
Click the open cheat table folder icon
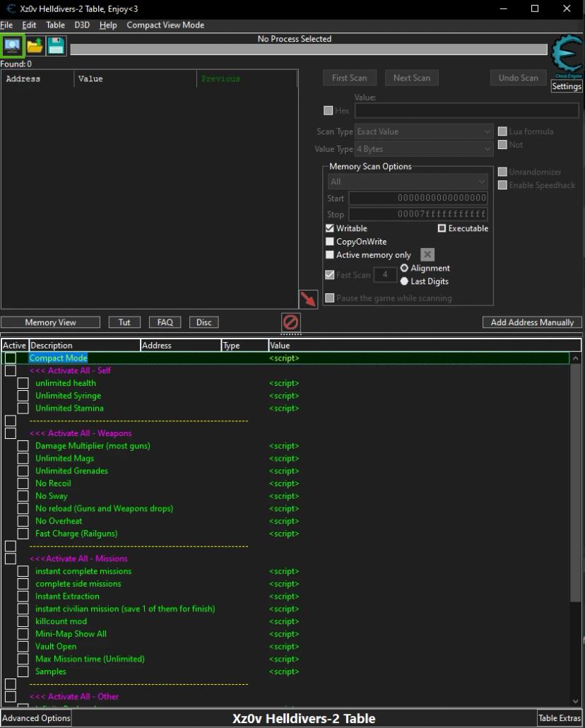point(35,46)
